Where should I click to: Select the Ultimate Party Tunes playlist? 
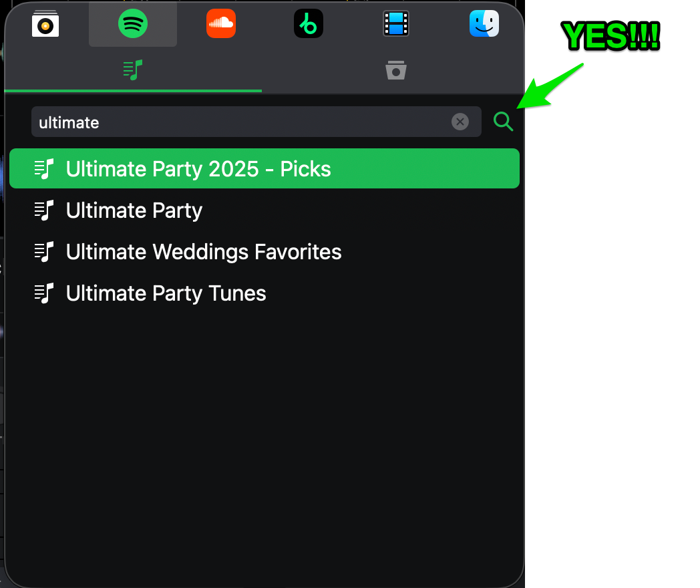(265, 293)
